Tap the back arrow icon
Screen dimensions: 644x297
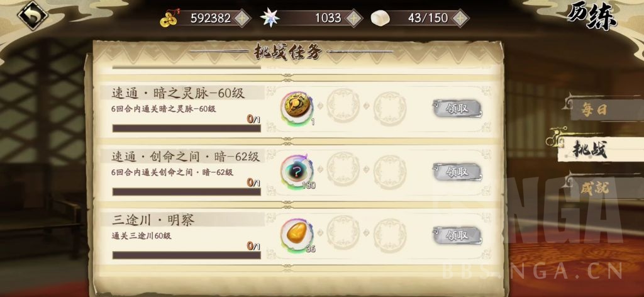[33, 15]
